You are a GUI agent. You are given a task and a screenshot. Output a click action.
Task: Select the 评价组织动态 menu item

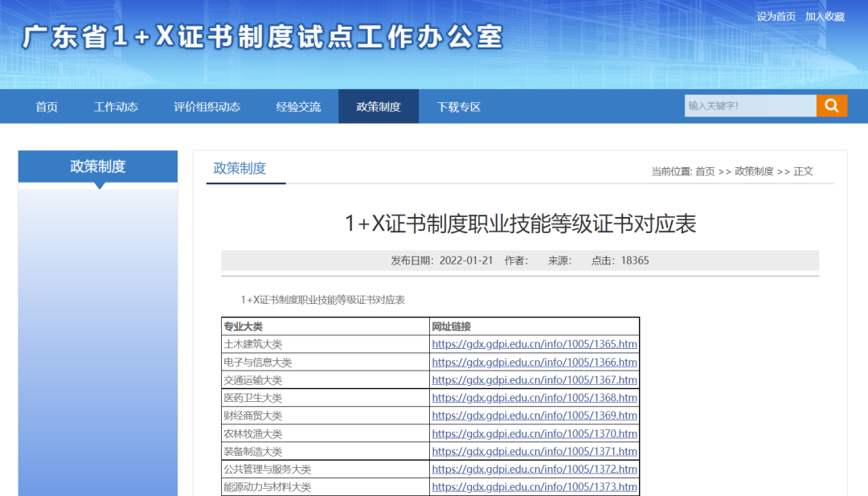click(x=207, y=105)
